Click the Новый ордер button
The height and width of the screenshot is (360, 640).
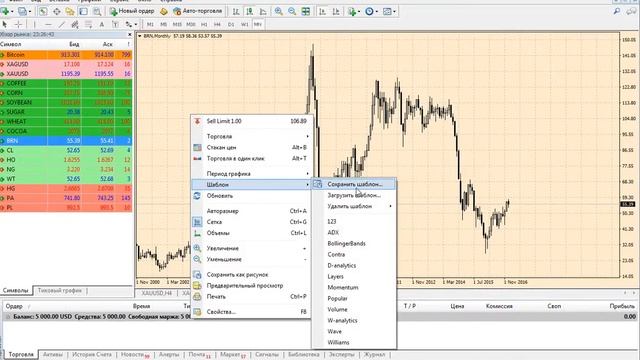132,11
